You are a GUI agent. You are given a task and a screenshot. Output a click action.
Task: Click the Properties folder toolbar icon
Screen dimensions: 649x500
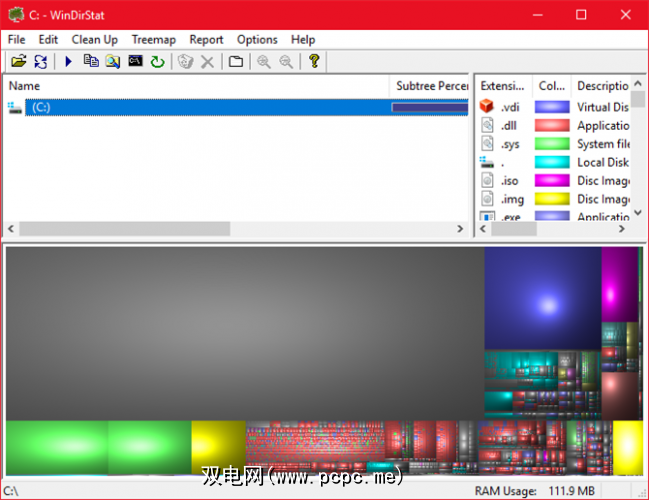pos(236,62)
